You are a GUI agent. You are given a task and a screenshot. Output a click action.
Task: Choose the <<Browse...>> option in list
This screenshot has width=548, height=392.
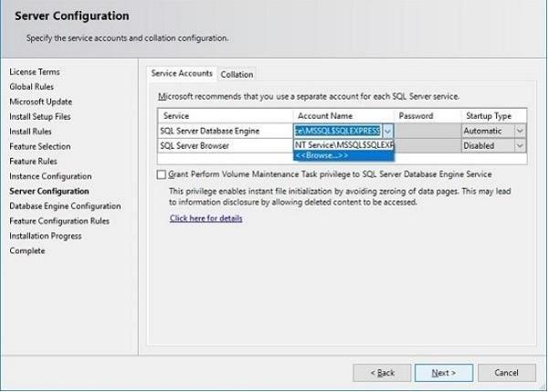point(321,155)
